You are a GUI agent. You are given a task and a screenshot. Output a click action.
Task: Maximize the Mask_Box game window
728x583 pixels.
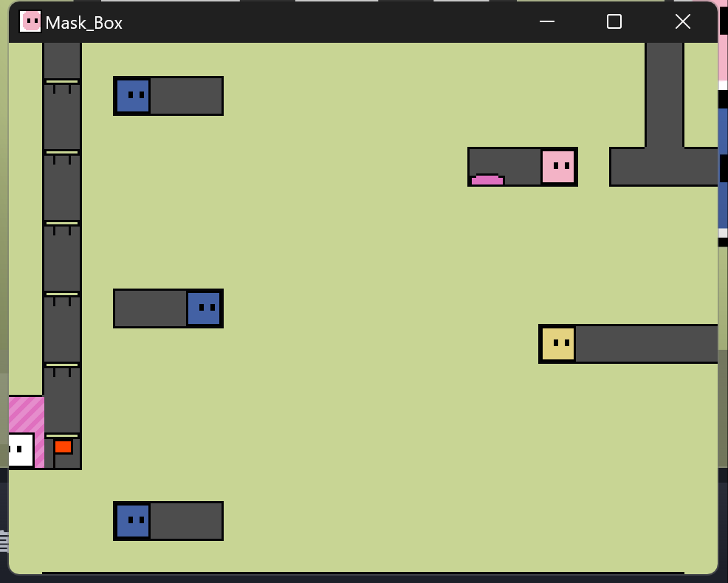coord(614,22)
